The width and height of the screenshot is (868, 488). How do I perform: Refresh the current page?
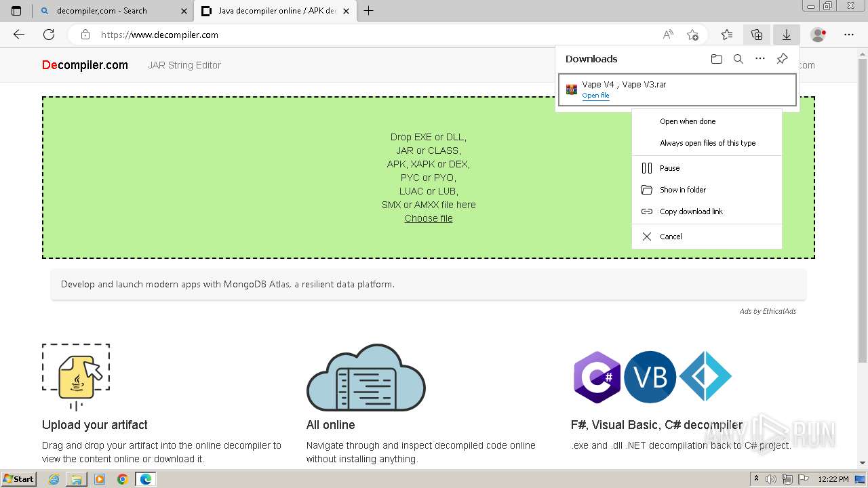click(49, 35)
